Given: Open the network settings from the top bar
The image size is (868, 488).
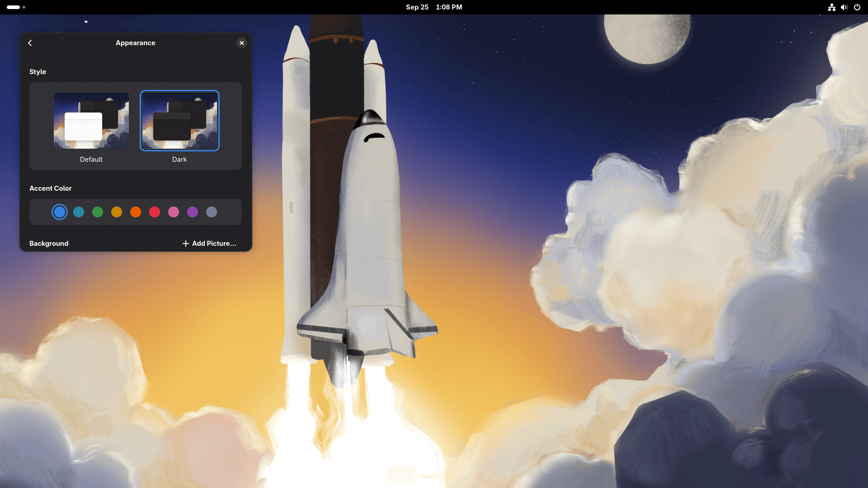Looking at the screenshot, I should tap(832, 7).
